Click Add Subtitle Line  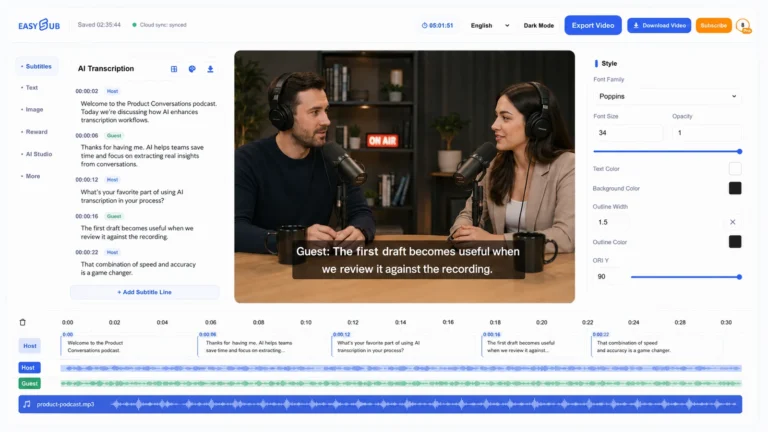pyautogui.click(x=144, y=292)
